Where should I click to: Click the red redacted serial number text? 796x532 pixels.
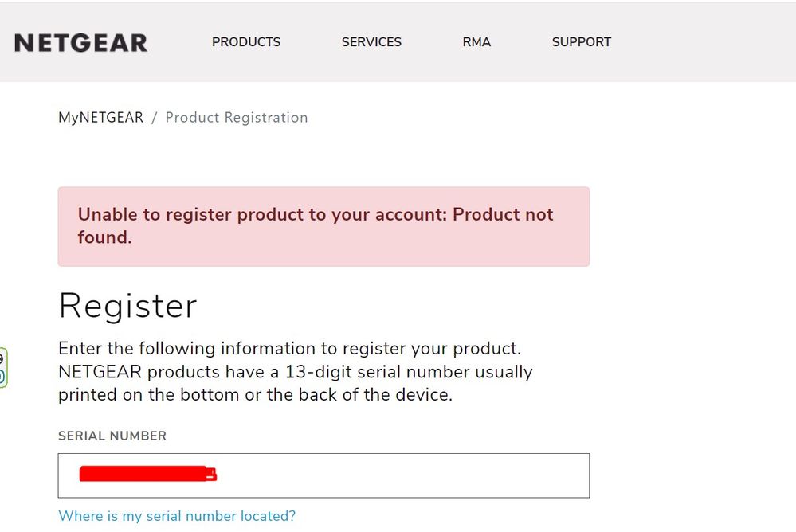pos(147,475)
